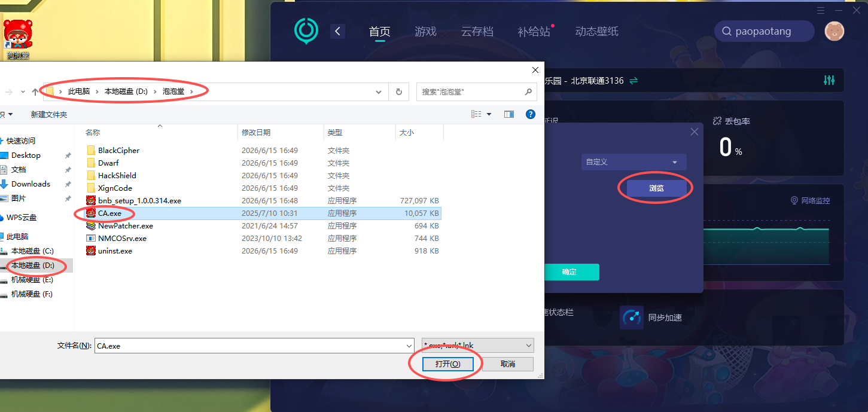This screenshot has width=868, height=412.
Task: Click the paopaotang search box in accelerator
Action: pos(765,31)
